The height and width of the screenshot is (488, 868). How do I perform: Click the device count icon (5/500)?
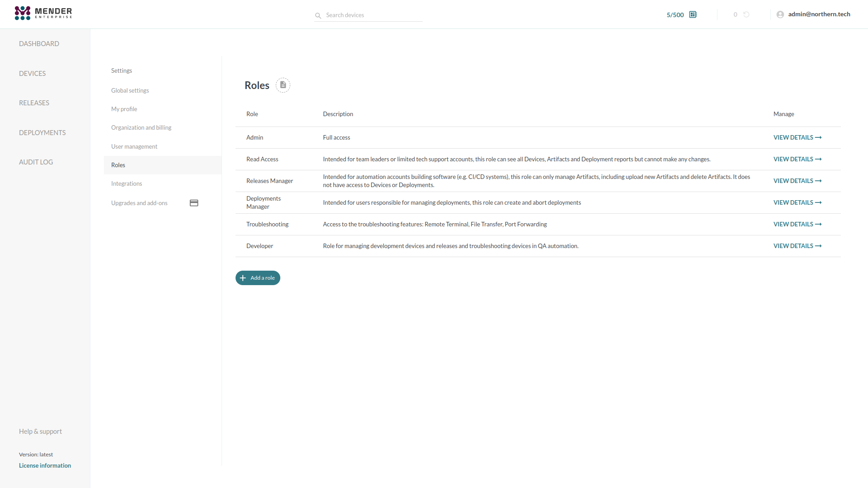click(693, 14)
